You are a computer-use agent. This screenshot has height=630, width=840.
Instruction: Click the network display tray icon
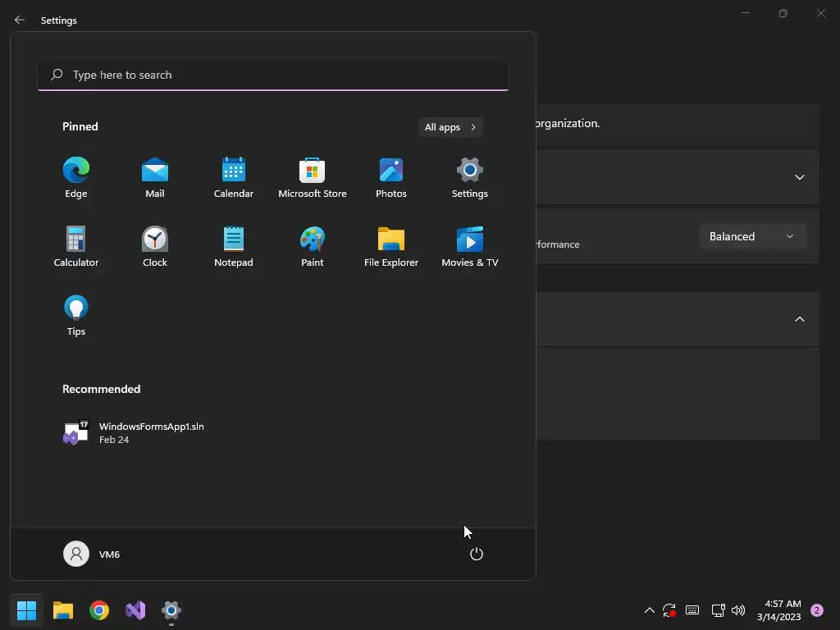pos(718,610)
